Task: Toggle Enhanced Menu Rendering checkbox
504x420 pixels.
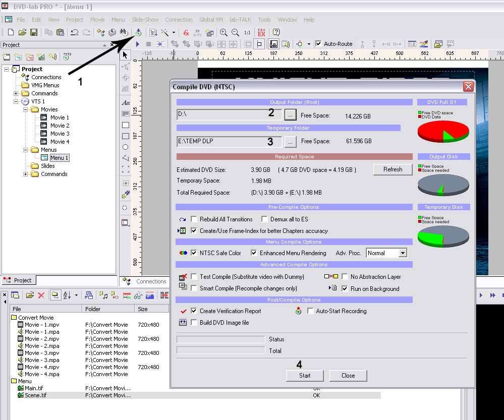Action: coord(254,253)
